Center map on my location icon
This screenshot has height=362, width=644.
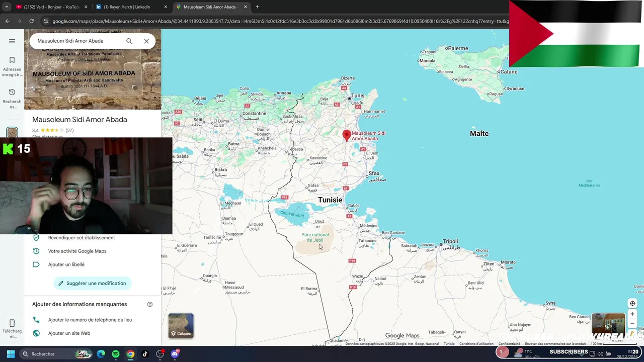coord(632,303)
